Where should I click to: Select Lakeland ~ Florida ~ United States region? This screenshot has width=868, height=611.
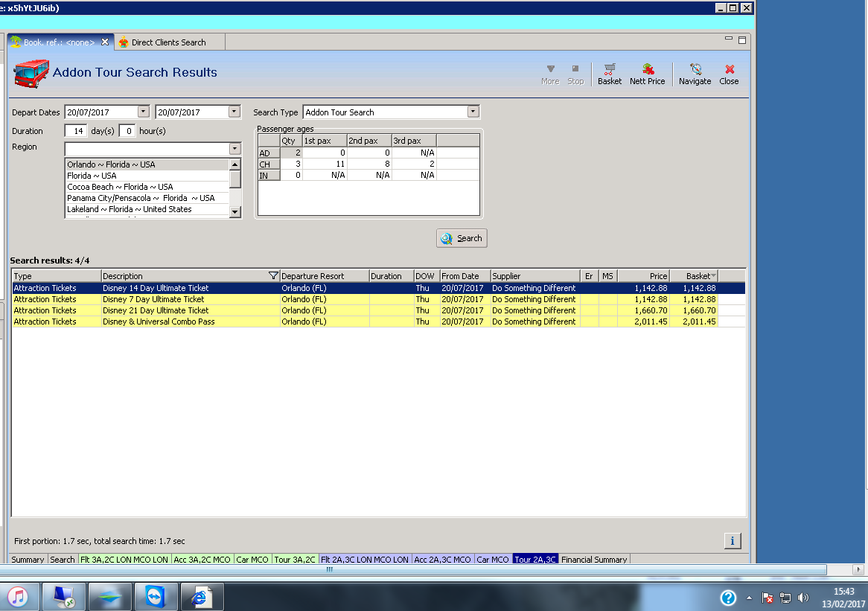pyautogui.click(x=147, y=209)
